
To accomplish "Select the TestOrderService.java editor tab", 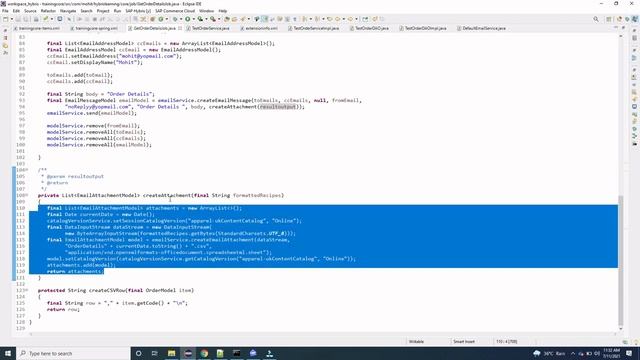I will [x=210, y=28].
